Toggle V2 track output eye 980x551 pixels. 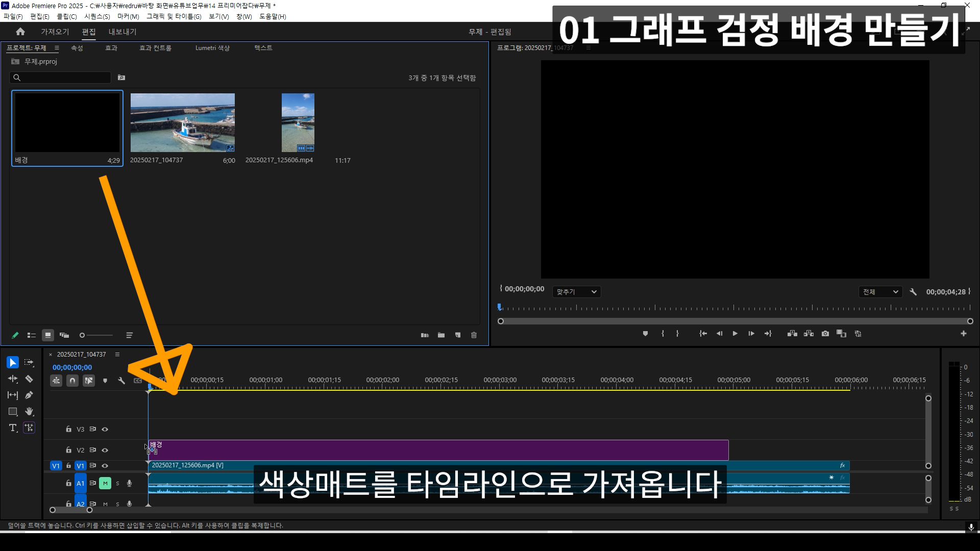click(105, 450)
